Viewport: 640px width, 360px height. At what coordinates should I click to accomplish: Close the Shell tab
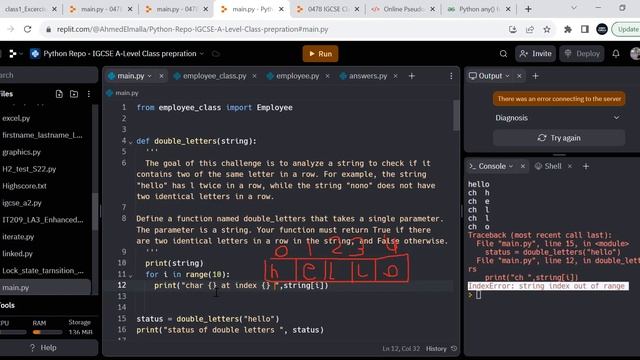[x=570, y=166]
